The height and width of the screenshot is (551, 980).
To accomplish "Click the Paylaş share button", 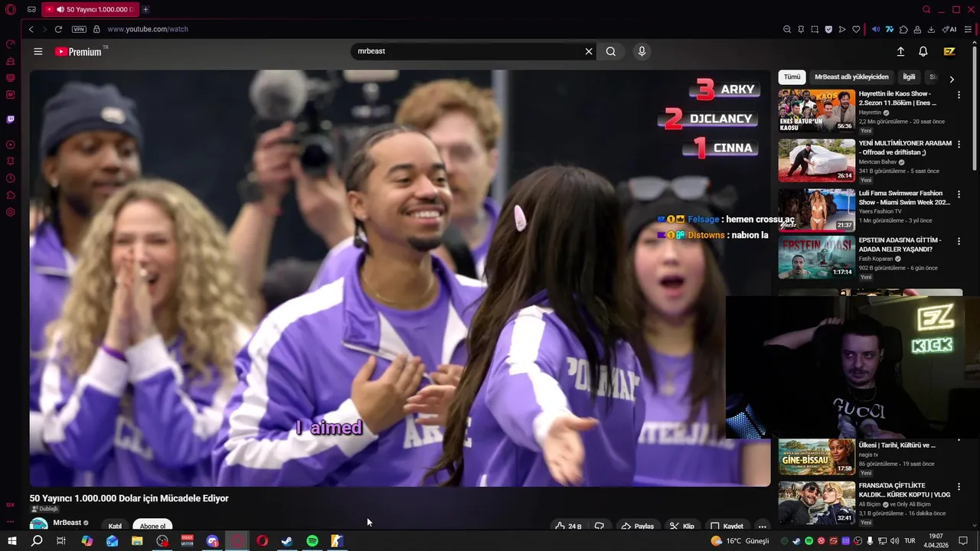I will click(637, 526).
